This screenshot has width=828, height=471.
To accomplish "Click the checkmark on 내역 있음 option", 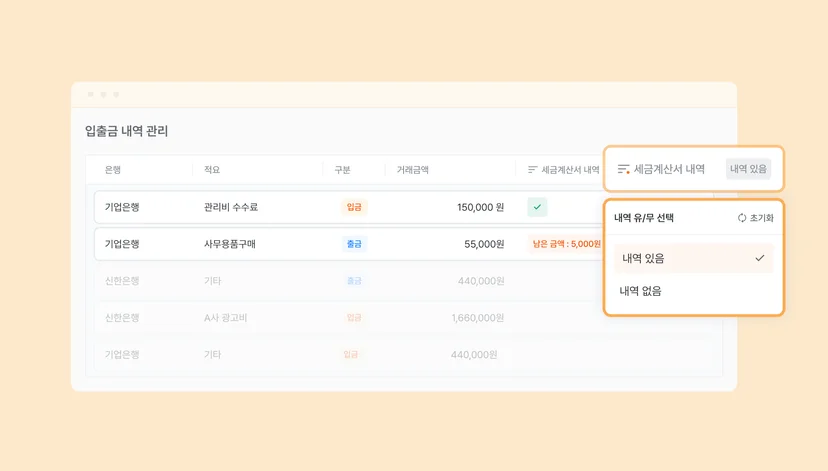I will pyautogui.click(x=759, y=258).
